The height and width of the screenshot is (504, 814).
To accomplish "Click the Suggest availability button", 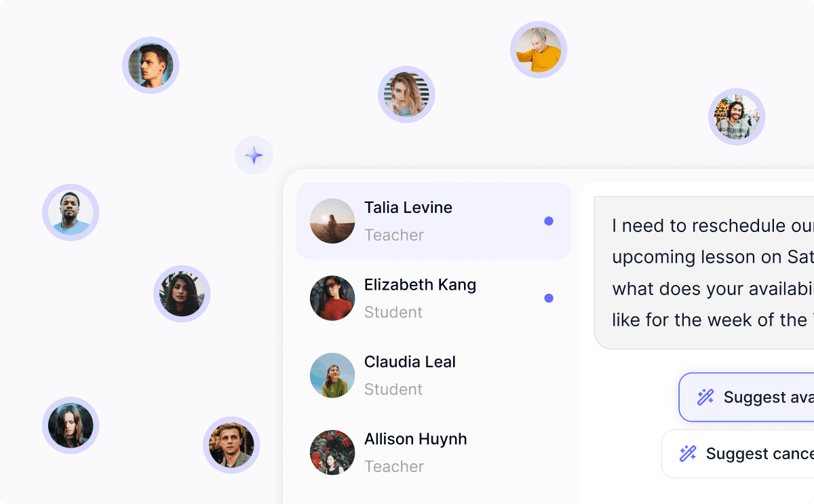I will pos(746,397).
